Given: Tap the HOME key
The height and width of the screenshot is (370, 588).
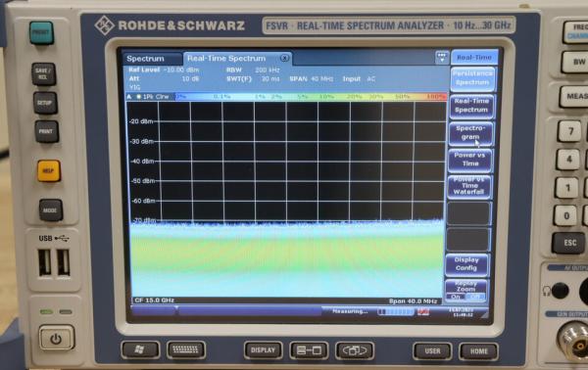Looking at the screenshot, I should (x=479, y=351).
